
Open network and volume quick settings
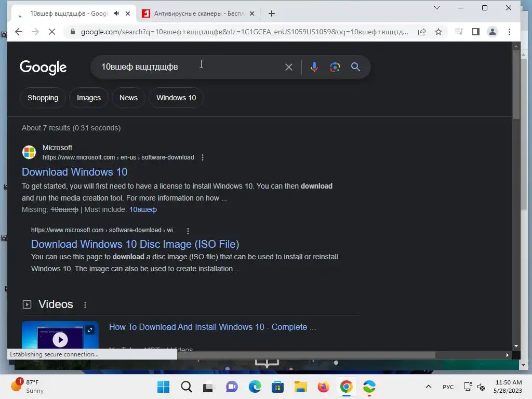click(474, 387)
